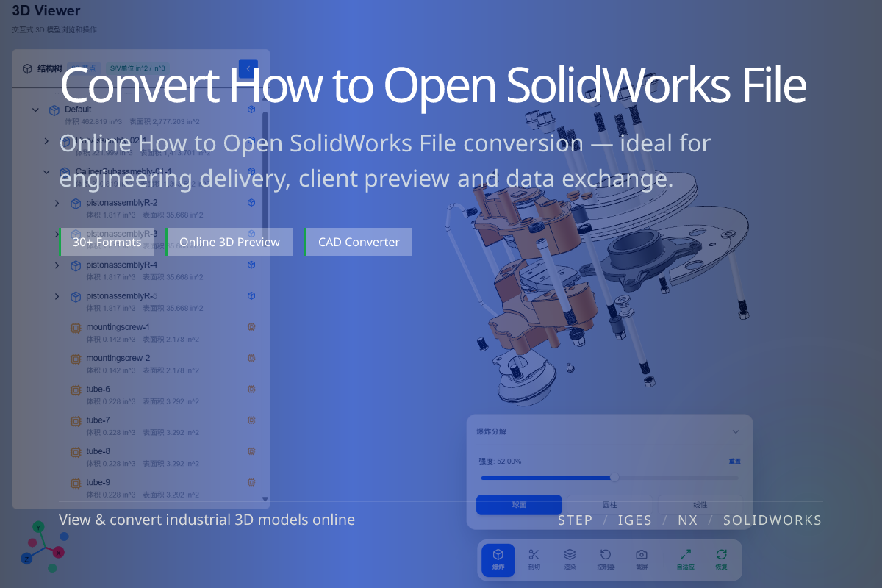Click the explode strength slider handle
The width and height of the screenshot is (882, 588).
[614, 478]
